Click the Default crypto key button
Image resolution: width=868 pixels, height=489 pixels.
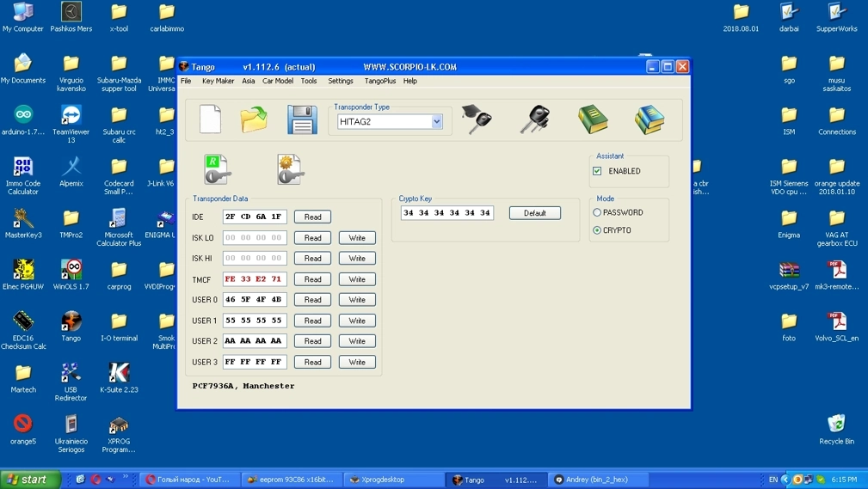click(535, 213)
